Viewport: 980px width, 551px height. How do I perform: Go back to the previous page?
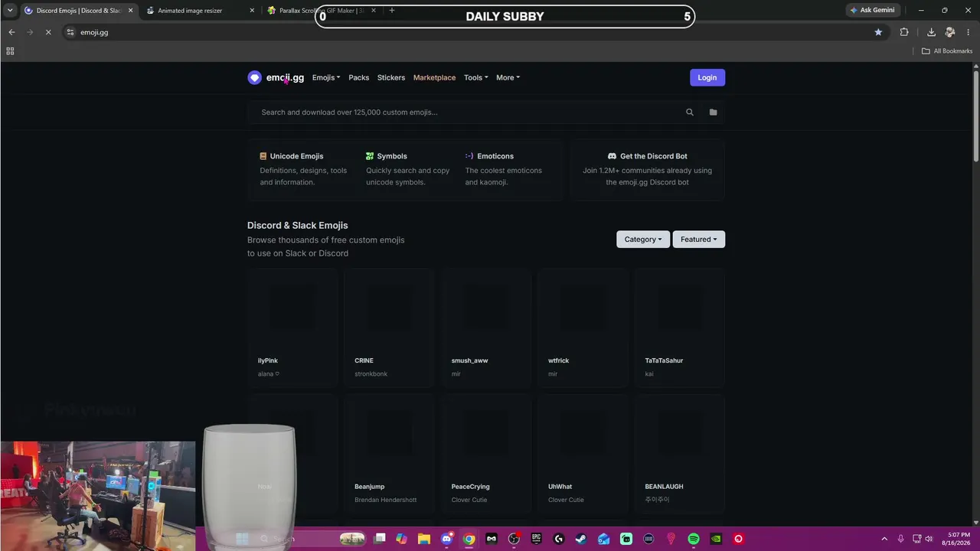(x=11, y=32)
